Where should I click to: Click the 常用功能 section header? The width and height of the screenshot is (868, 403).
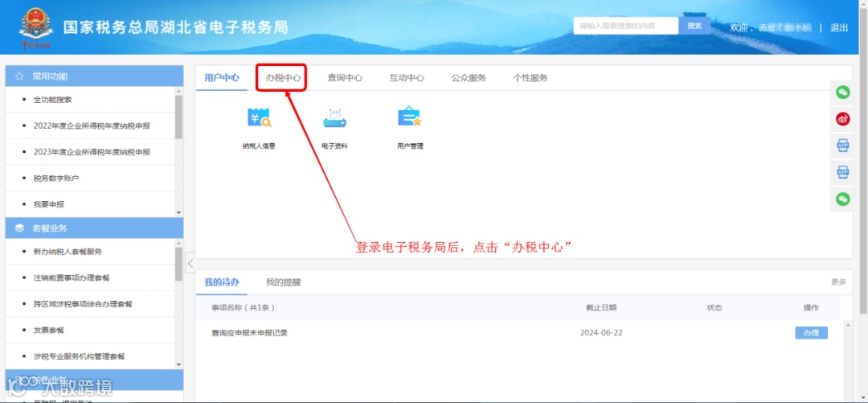(x=94, y=76)
